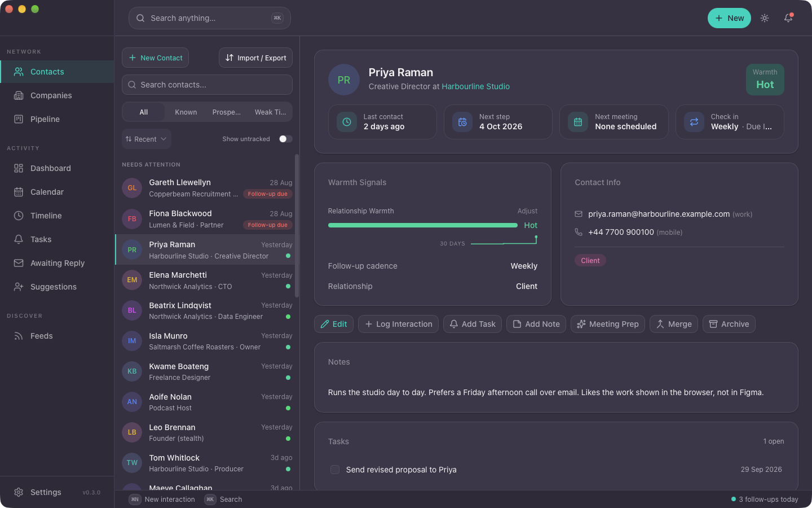Open the Recent sort dropdown

pyautogui.click(x=147, y=139)
